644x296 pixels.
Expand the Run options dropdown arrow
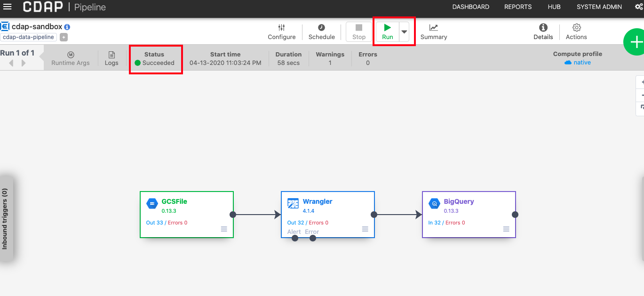(404, 32)
